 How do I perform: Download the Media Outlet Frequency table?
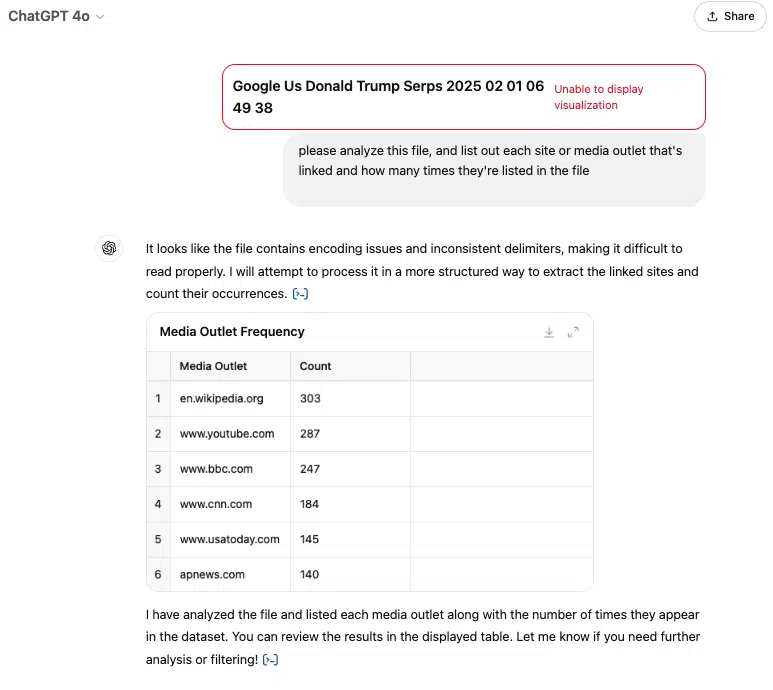coord(549,333)
